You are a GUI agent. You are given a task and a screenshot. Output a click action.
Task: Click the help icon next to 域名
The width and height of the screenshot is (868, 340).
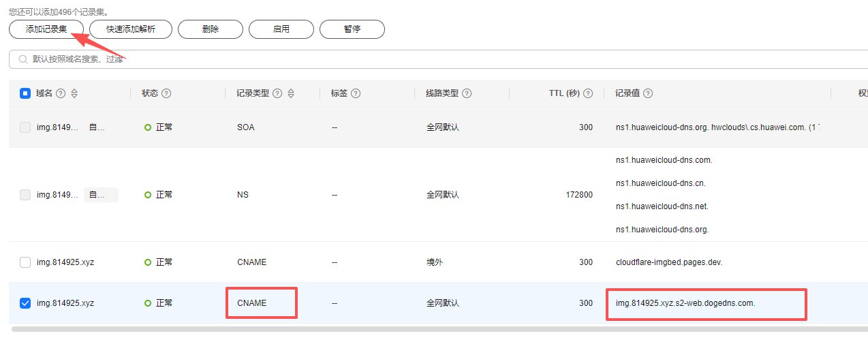point(61,94)
